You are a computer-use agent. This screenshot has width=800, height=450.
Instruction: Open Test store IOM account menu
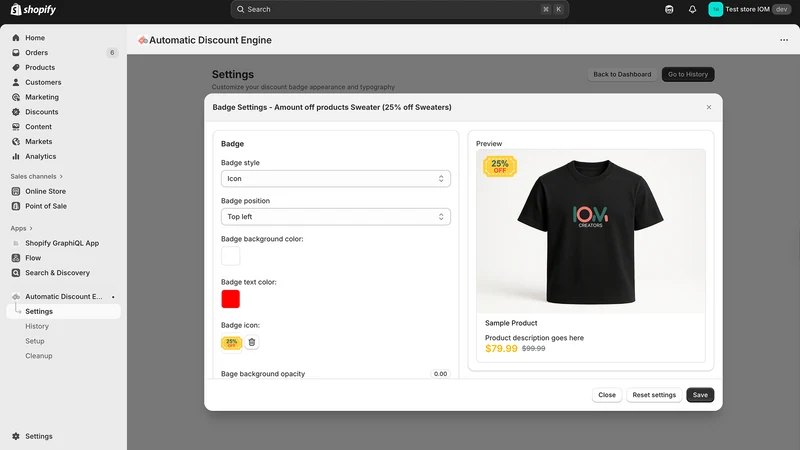(749, 9)
